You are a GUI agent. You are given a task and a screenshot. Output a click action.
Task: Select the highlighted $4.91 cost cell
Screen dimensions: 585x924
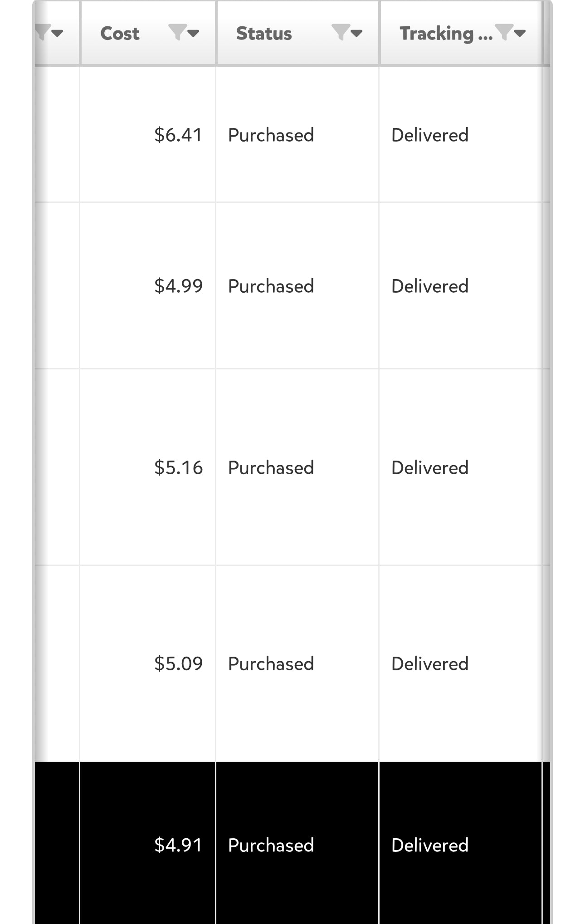tap(178, 845)
